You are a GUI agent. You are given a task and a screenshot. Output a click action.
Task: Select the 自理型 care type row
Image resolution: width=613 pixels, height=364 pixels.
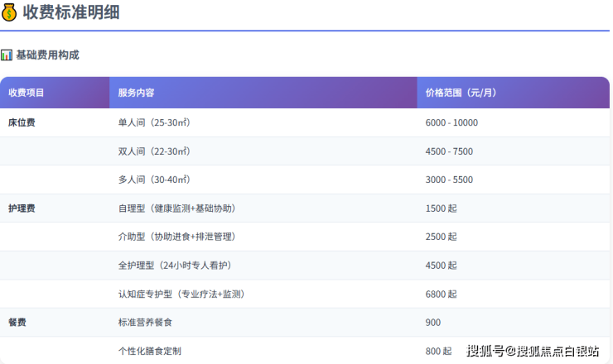(x=181, y=208)
